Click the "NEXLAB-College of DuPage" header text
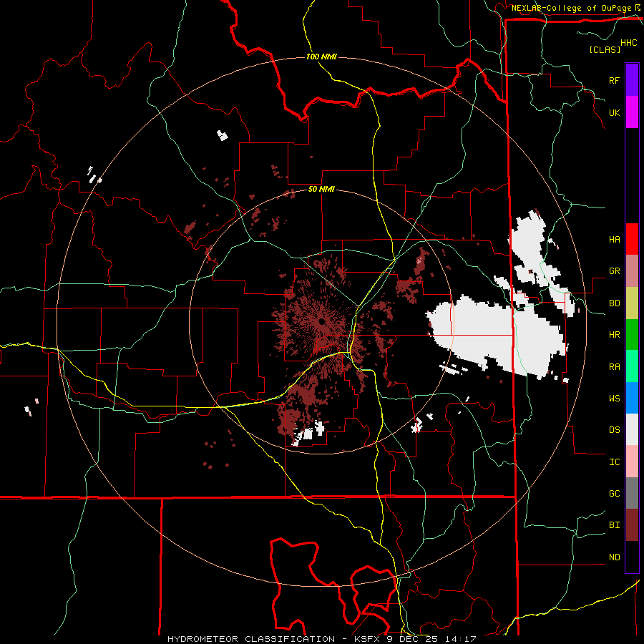 (x=571, y=8)
